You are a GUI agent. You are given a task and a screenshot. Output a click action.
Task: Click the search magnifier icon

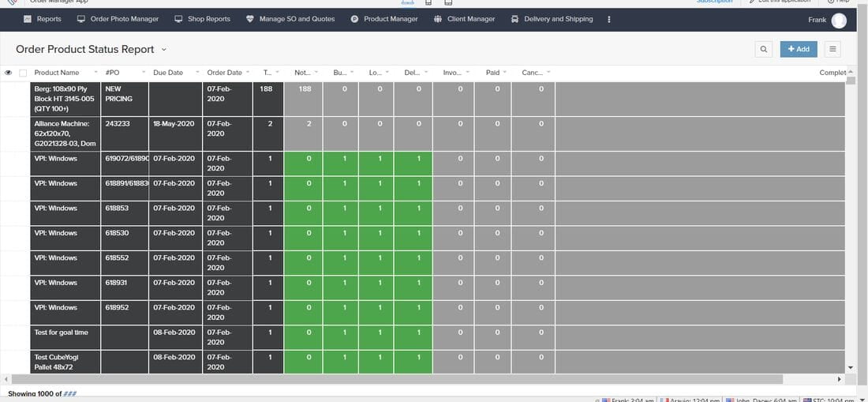point(763,49)
